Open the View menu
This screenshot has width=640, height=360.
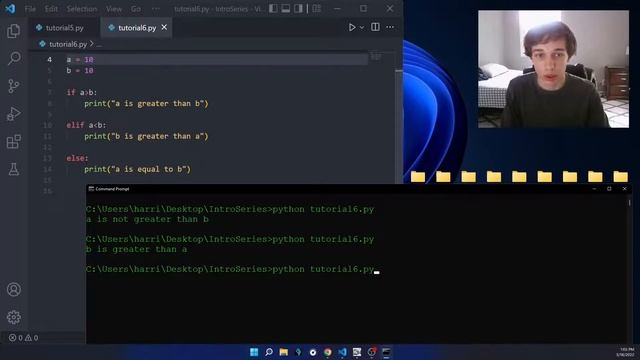pyautogui.click(x=114, y=9)
